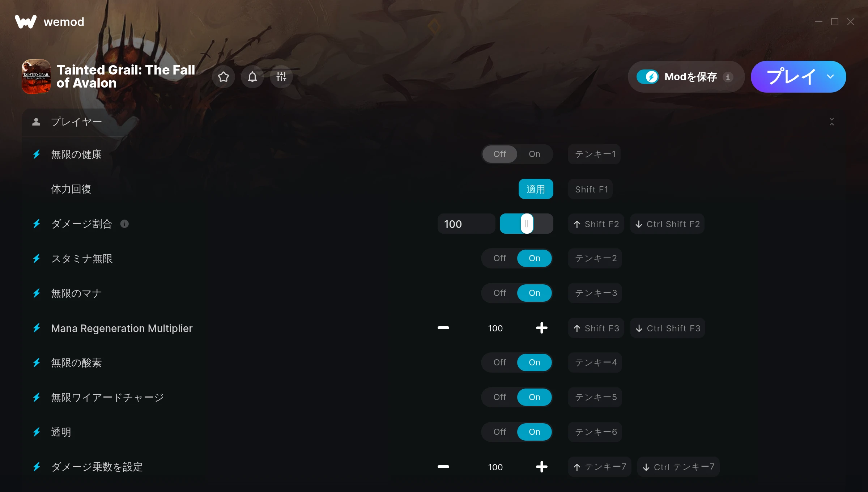868x492 pixels.
Task: Click the ダメージ割合 slider handle
Action: point(527,224)
